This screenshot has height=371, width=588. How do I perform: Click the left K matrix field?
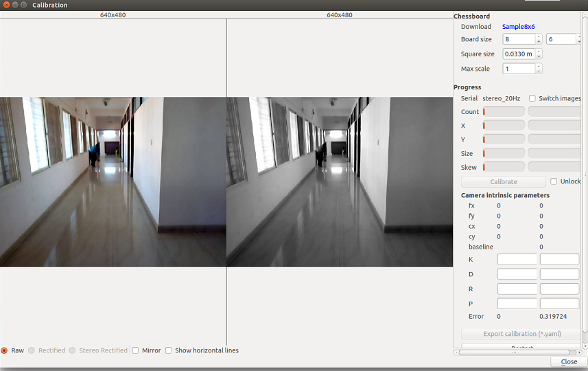(x=517, y=259)
